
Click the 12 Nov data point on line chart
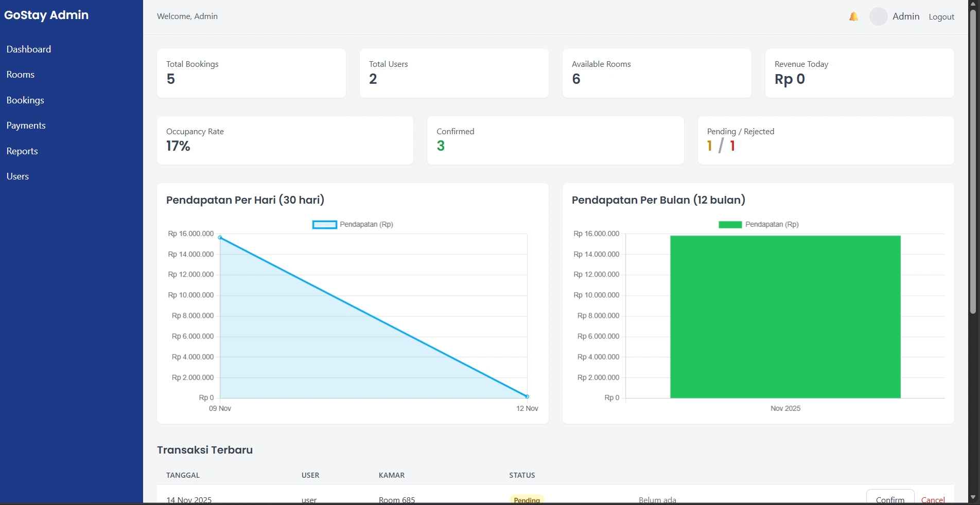pos(527,396)
